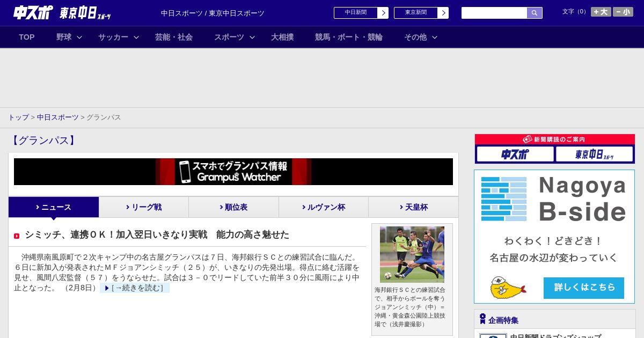Open スポーツ navigation menu
Viewport: 644px width, 338px height.
coord(229,37)
